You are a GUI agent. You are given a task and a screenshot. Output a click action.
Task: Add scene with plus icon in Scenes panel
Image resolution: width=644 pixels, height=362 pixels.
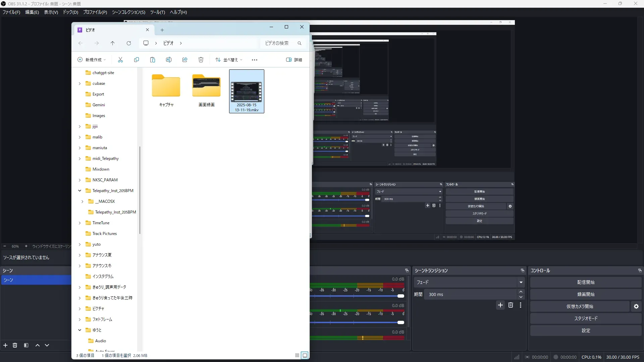[x=5, y=345]
